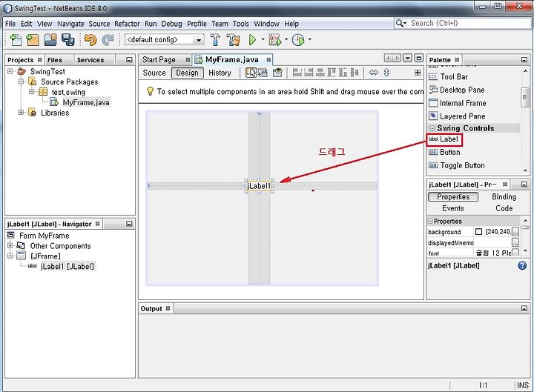The height and width of the screenshot is (392, 534).
Task: Click the Redo toolbar icon
Action: (x=108, y=40)
